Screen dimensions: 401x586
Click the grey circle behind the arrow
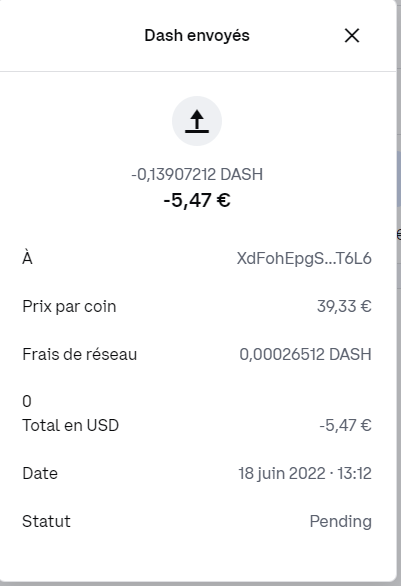(x=197, y=121)
